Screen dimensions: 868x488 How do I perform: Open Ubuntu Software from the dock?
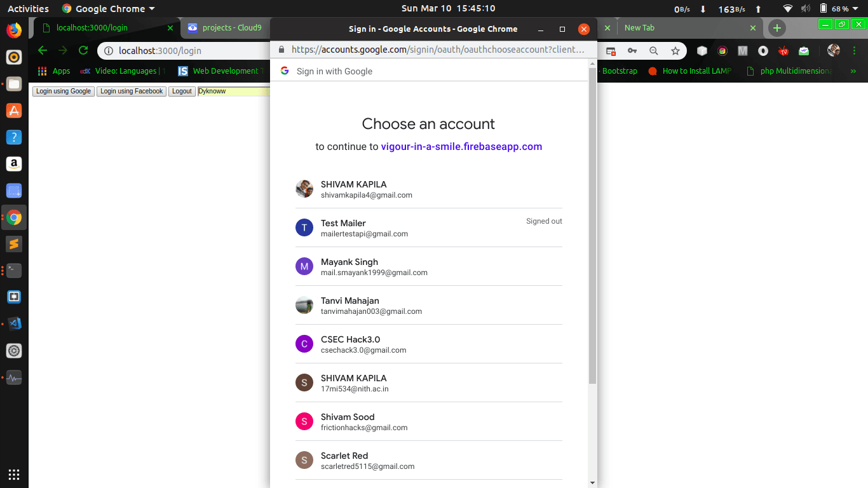(x=14, y=111)
